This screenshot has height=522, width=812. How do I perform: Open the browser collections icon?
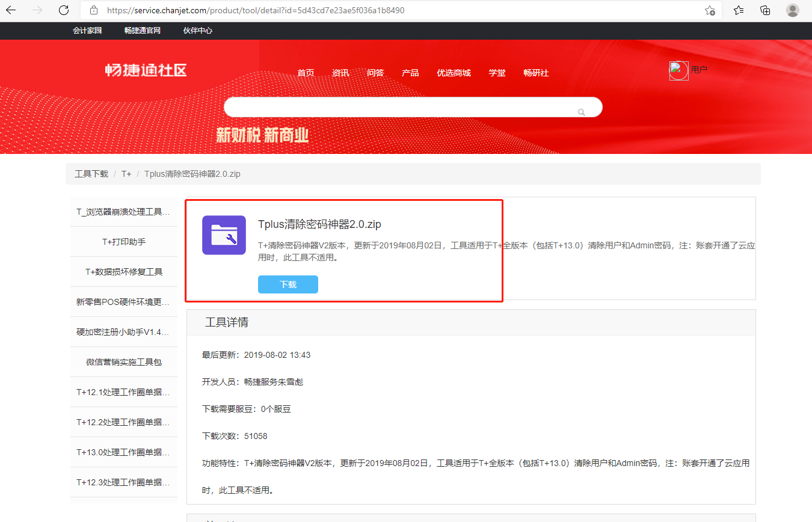pyautogui.click(x=766, y=10)
